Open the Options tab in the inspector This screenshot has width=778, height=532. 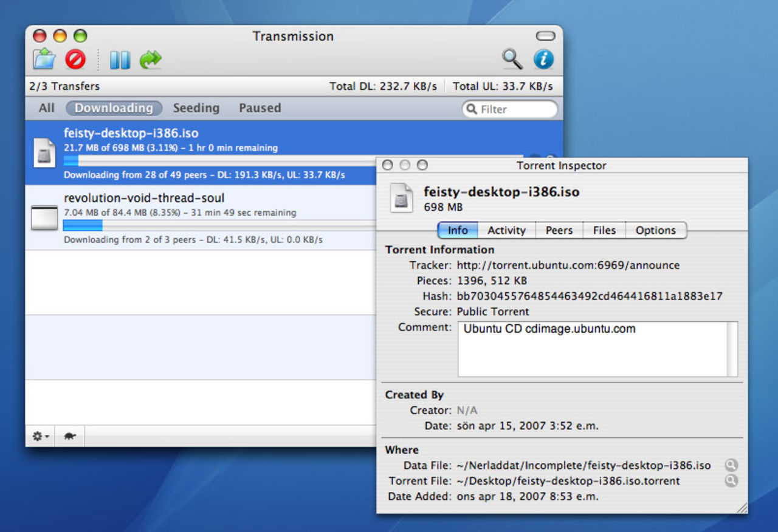click(x=656, y=230)
